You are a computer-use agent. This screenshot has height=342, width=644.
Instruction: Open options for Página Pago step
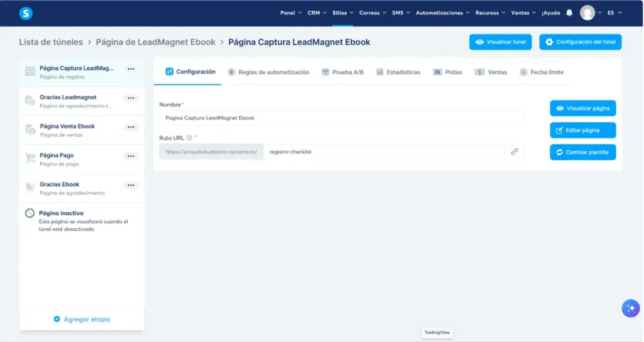[x=131, y=156]
